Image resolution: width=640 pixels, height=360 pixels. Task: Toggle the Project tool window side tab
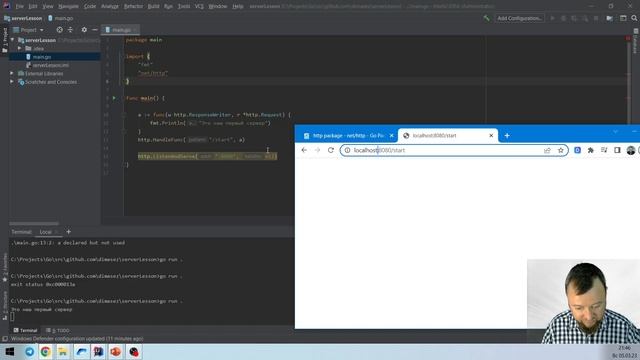(5, 40)
